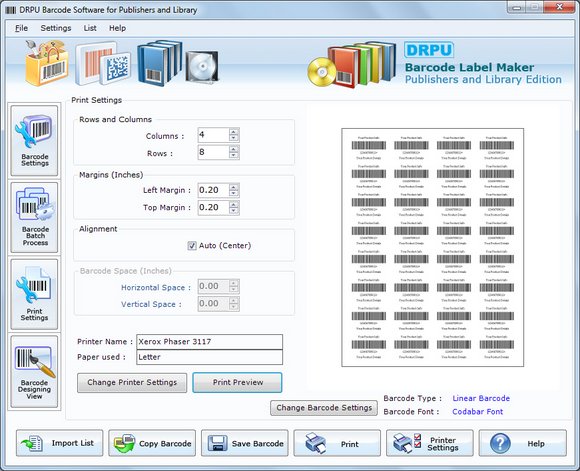Decrease Top Margin using the down arrow
Viewport: 580px width, 471px height.
(233, 211)
